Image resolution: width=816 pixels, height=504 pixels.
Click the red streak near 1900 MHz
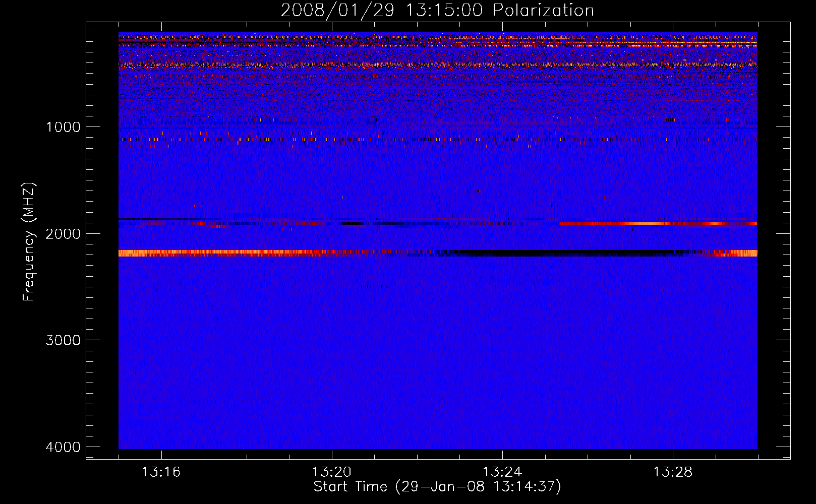[x=658, y=223]
